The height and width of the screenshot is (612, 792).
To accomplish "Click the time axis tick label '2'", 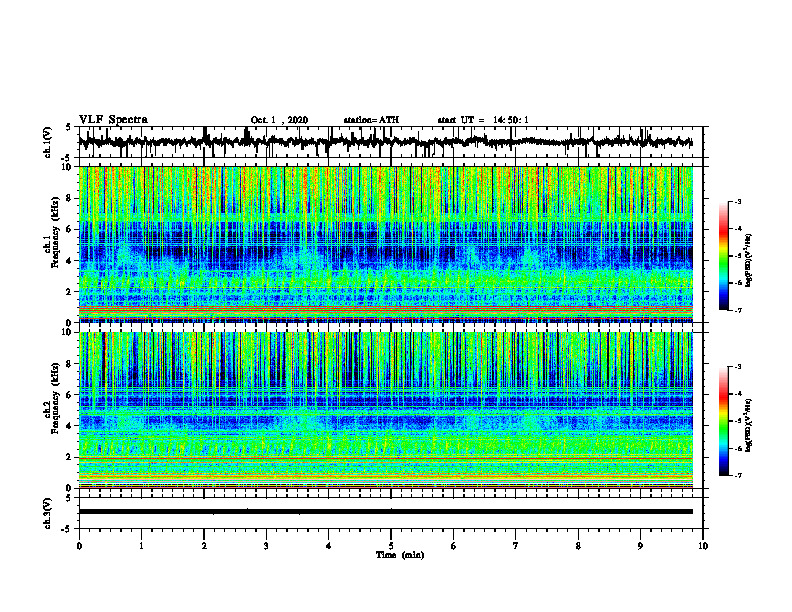I will 204,546.
